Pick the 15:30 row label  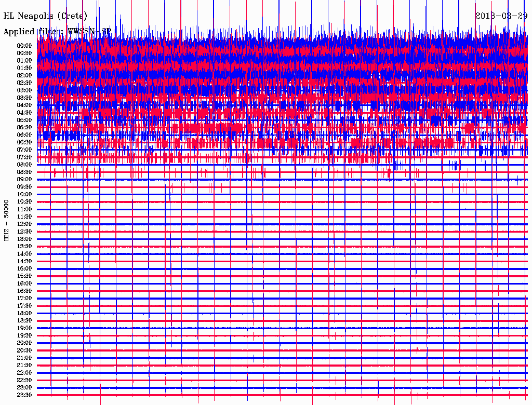24,276
